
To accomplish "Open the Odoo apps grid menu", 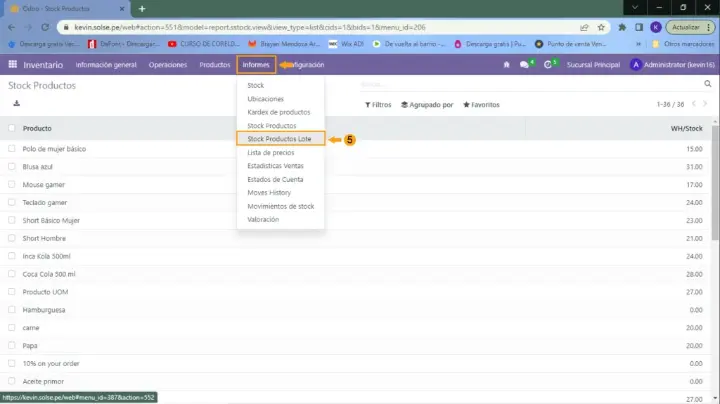I will point(13,64).
